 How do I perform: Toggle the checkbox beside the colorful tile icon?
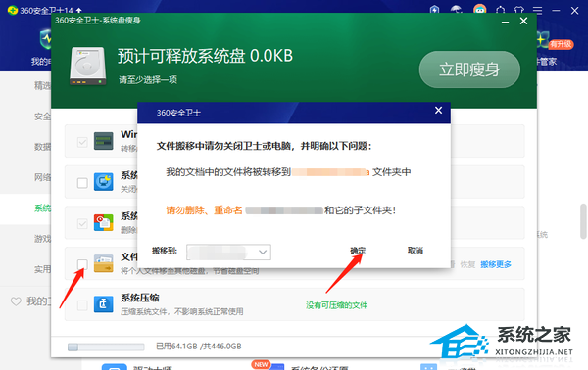pyautogui.click(x=82, y=223)
